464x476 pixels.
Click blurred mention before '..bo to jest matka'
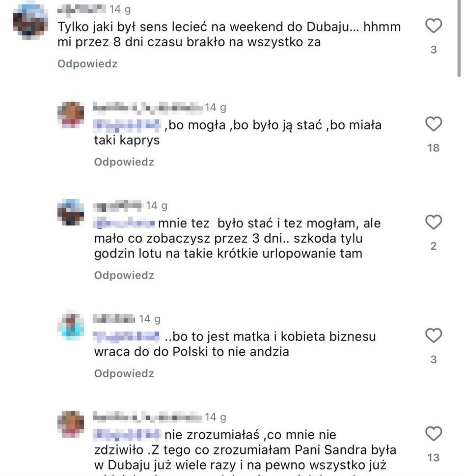pos(127,337)
